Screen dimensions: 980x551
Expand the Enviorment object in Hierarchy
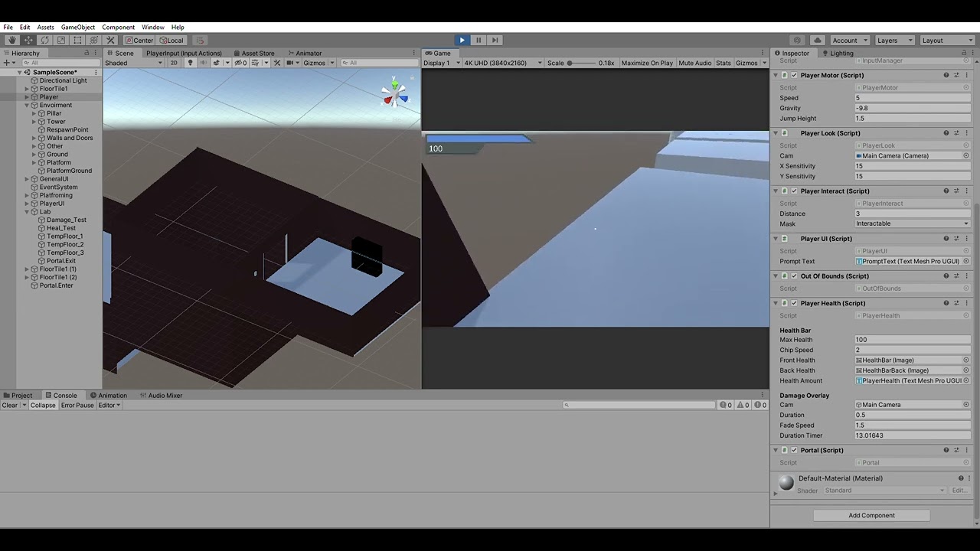[27, 105]
